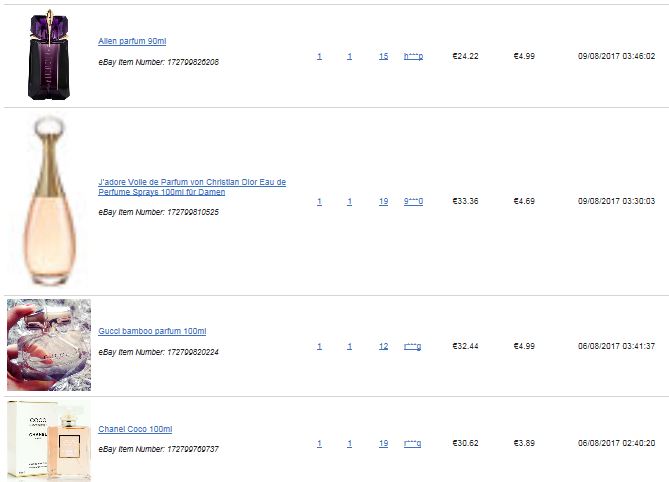Click second quantity link in J'adore row
This screenshot has height=482, width=669.
pos(349,201)
